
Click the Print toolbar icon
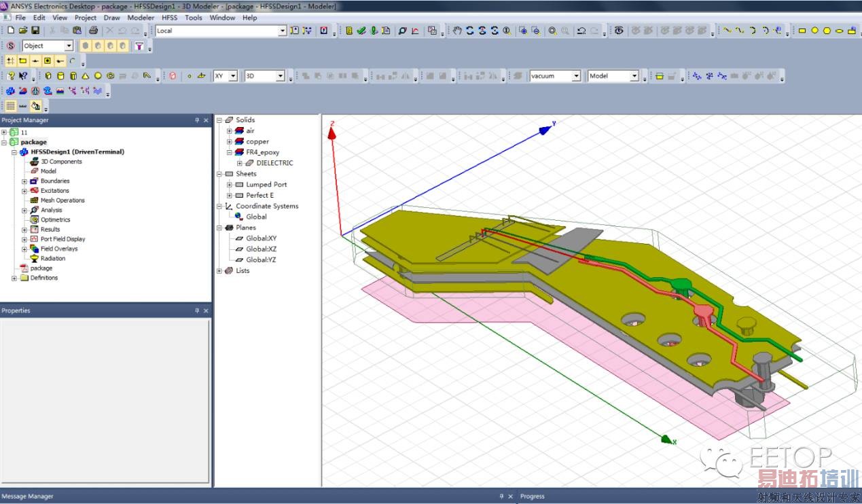coord(93,31)
